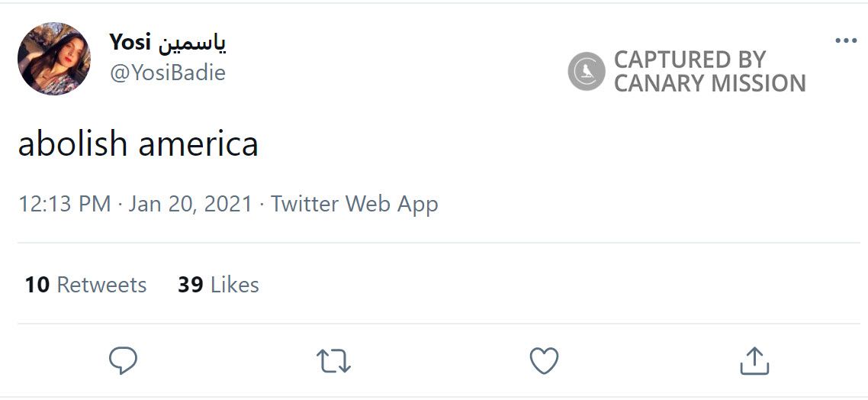Like the tweet with the heart icon
This screenshot has height=400, width=868.
click(544, 360)
